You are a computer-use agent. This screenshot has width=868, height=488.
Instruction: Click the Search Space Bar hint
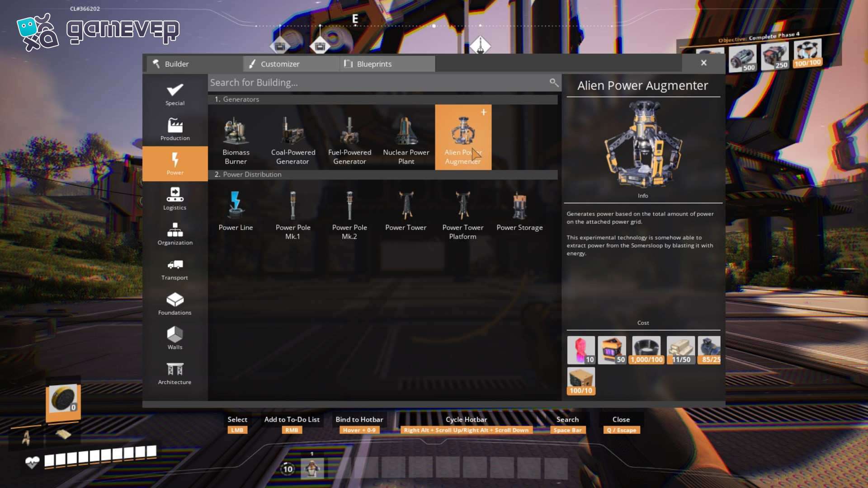pyautogui.click(x=567, y=424)
